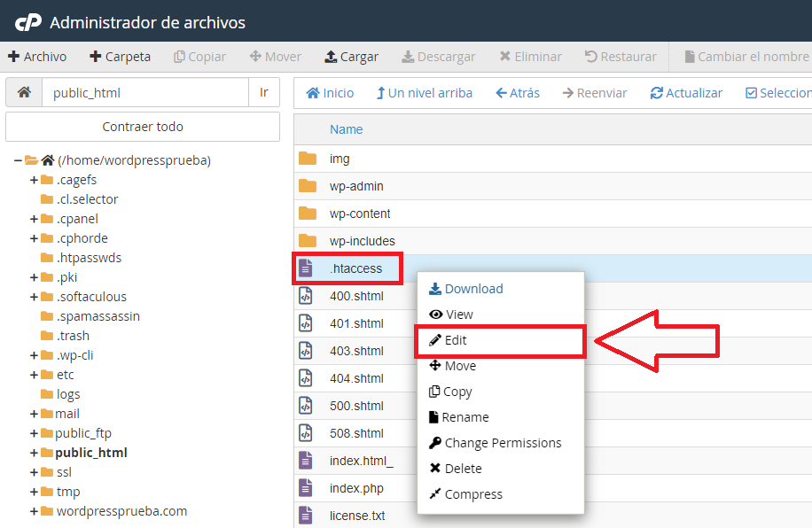Click the wp-content folder icon
The height and width of the screenshot is (528, 812).
308,214
